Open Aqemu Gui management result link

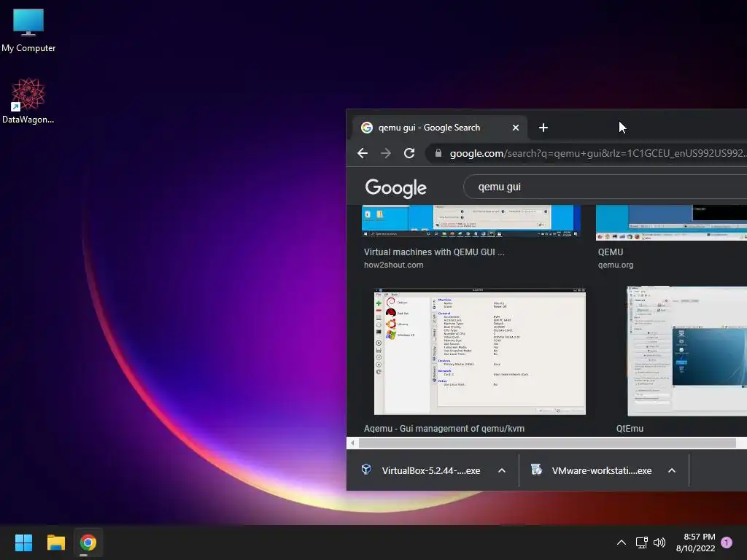click(444, 429)
